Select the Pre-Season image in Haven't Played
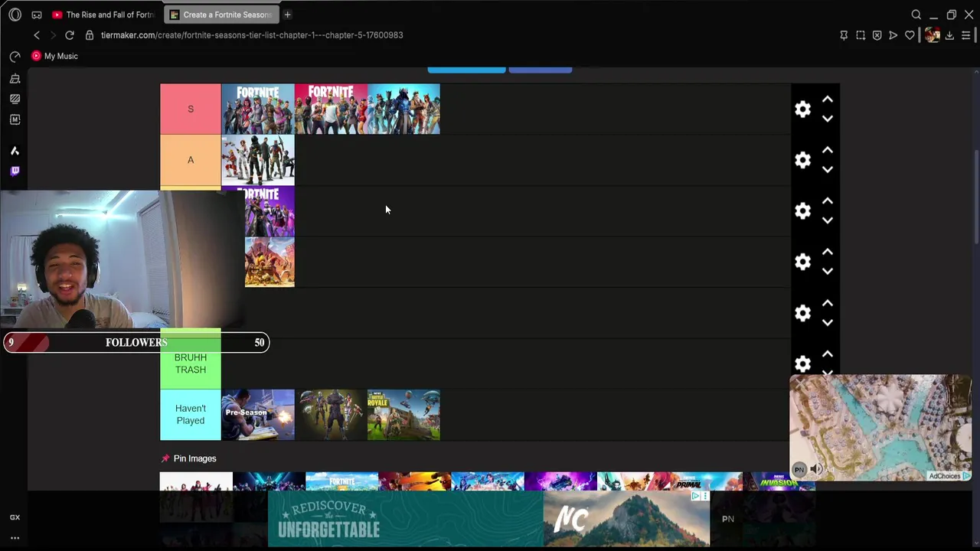 [x=258, y=415]
